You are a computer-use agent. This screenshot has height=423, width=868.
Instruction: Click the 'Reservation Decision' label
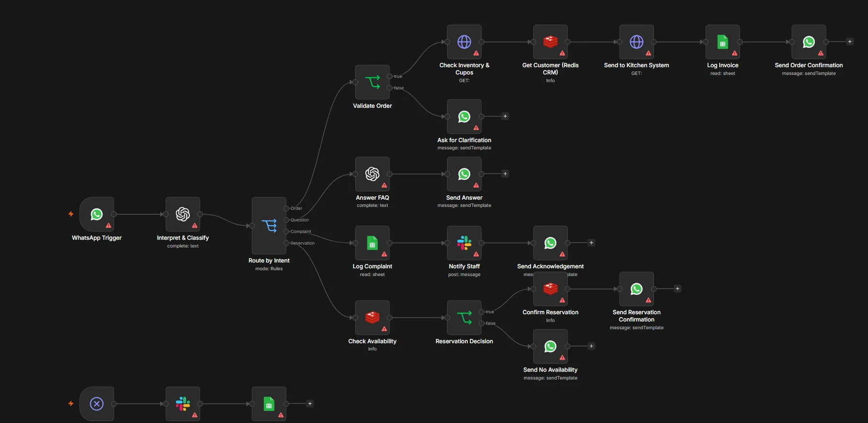click(464, 341)
